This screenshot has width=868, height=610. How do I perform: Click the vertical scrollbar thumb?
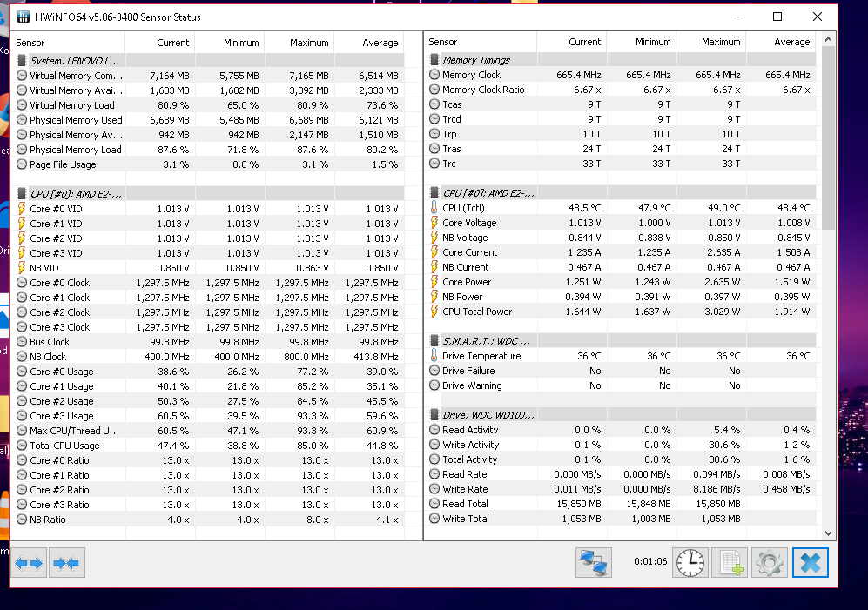pyautogui.click(x=828, y=137)
